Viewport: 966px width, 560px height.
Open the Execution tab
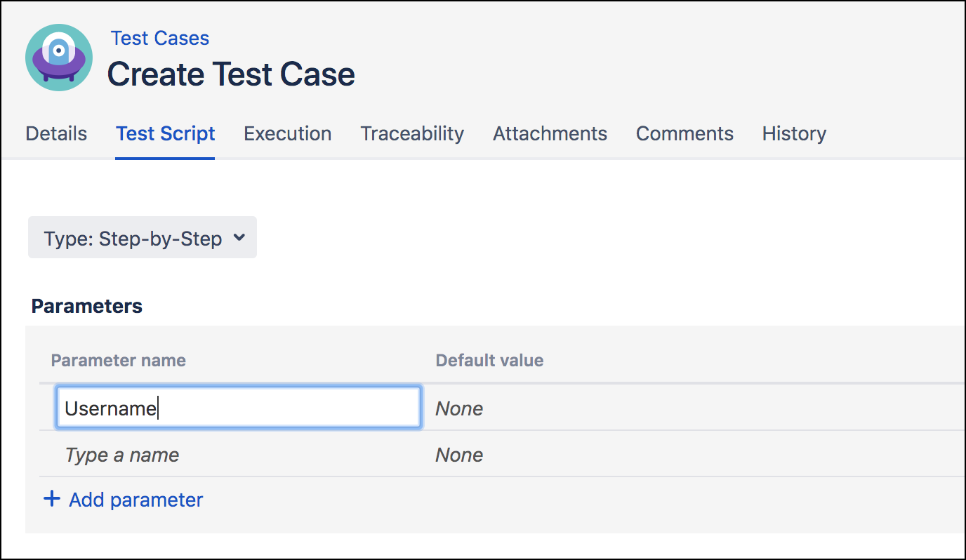click(287, 133)
